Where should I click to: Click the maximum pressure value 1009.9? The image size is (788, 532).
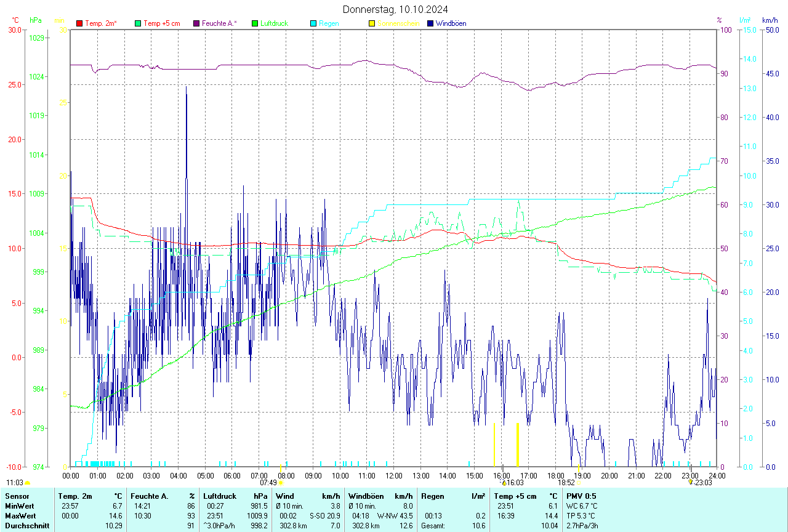pos(257,516)
